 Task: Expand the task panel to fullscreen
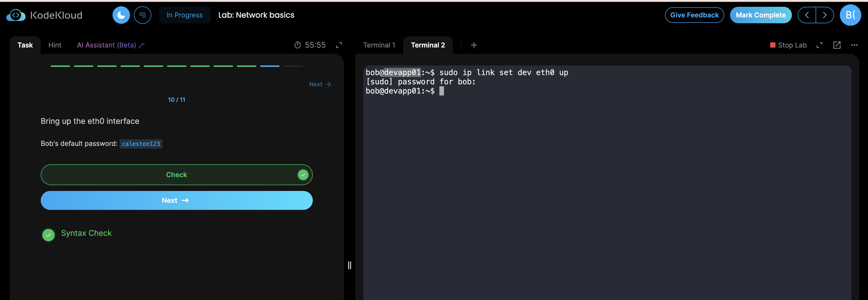point(339,45)
